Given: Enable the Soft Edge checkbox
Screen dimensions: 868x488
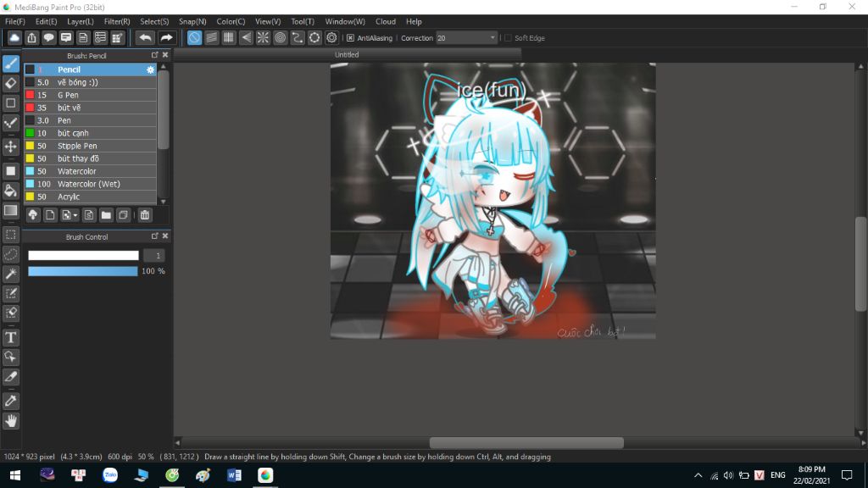Looking at the screenshot, I should [x=508, y=37].
